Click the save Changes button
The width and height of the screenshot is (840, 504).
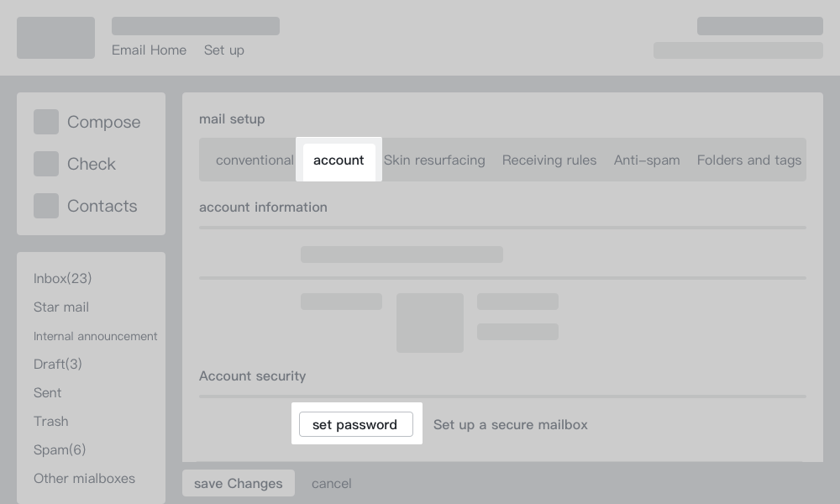[x=239, y=484]
